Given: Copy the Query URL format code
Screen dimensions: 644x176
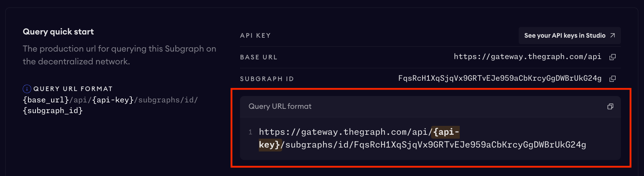Looking at the screenshot, I should coord(610,106).
